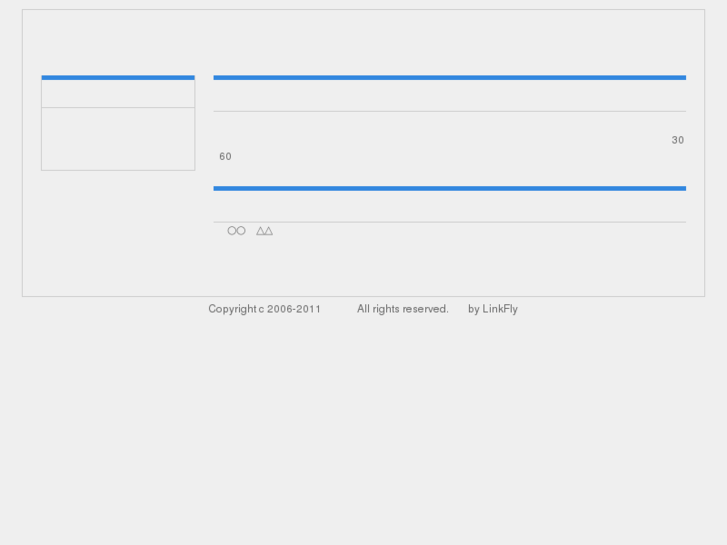Click the gray divider line above number 30
The width and height of the screenshot is (727, 545).
(449, 111)
